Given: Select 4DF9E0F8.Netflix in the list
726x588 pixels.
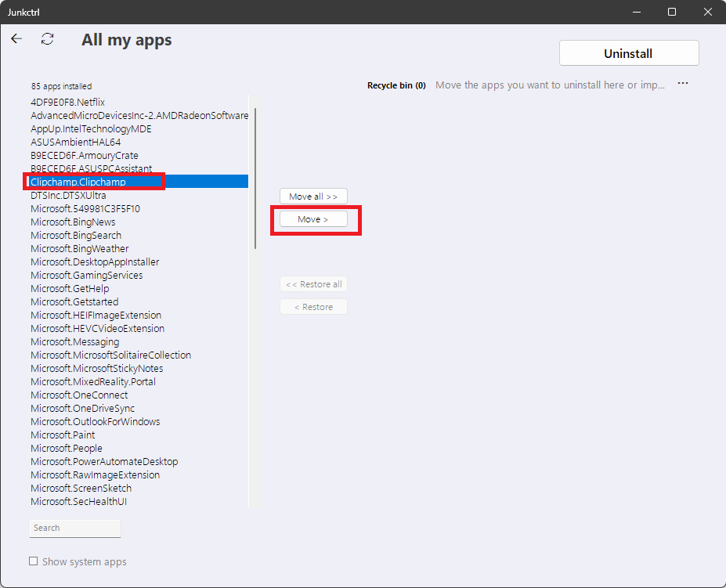Looking at the screenshot, I should (68, 102).
